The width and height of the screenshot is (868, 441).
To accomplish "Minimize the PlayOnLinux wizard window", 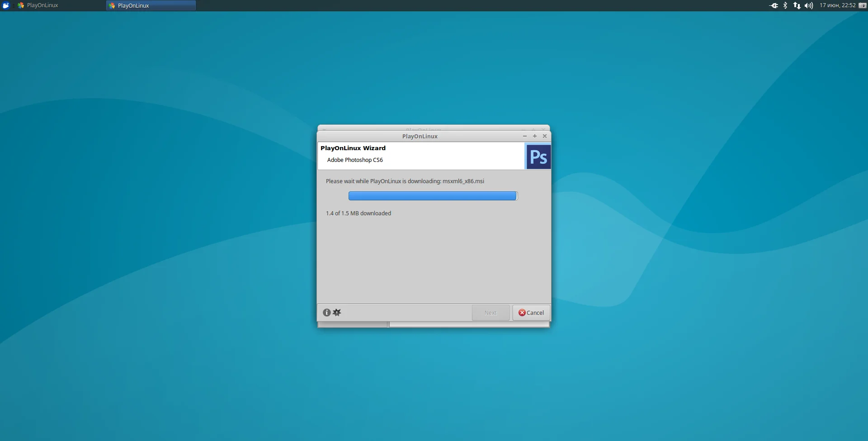I will point(525,136).
